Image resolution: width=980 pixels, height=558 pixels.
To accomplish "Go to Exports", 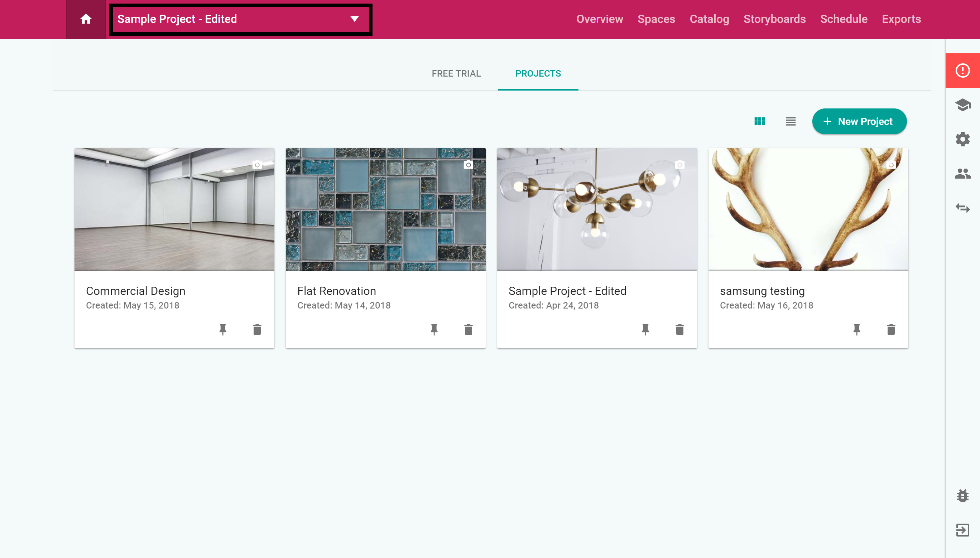I will (x=902, y=19).
